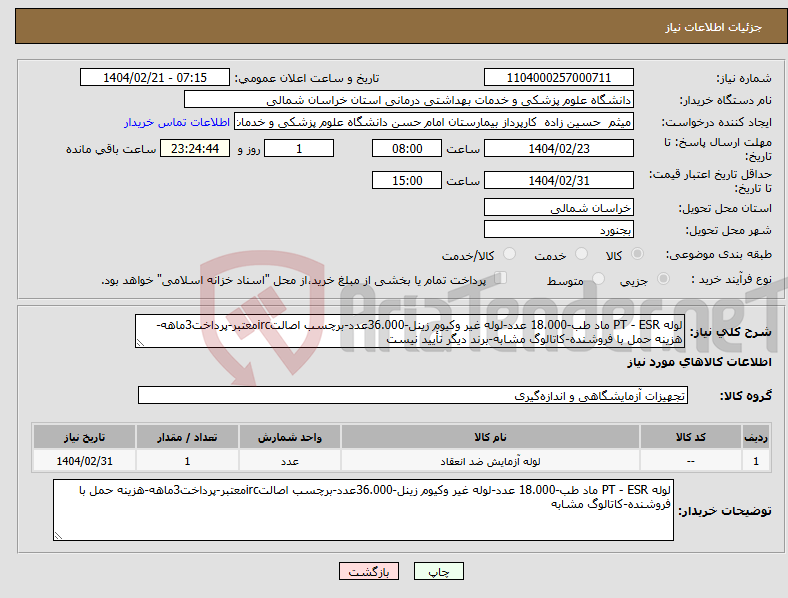Click the نام کالا column header
This screenshot has height=598, width=788.
tap(490, 437)
